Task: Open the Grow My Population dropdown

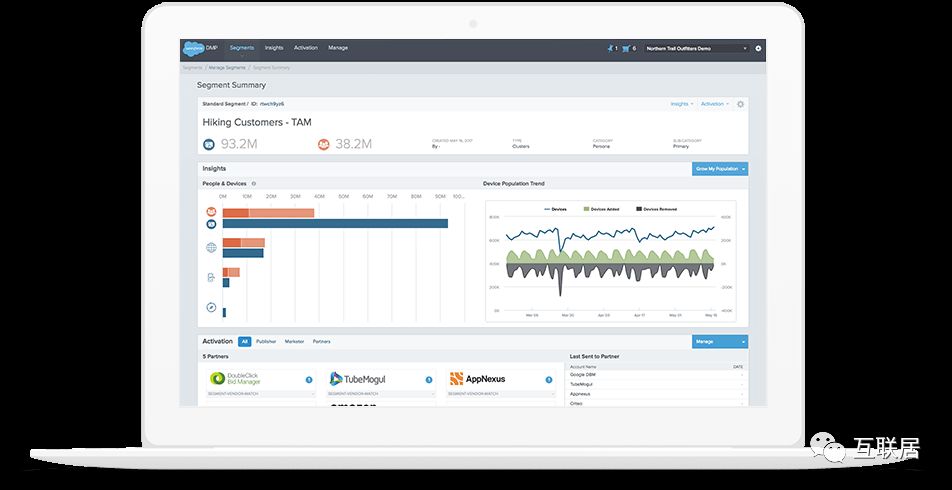Action: pos(720,169)
